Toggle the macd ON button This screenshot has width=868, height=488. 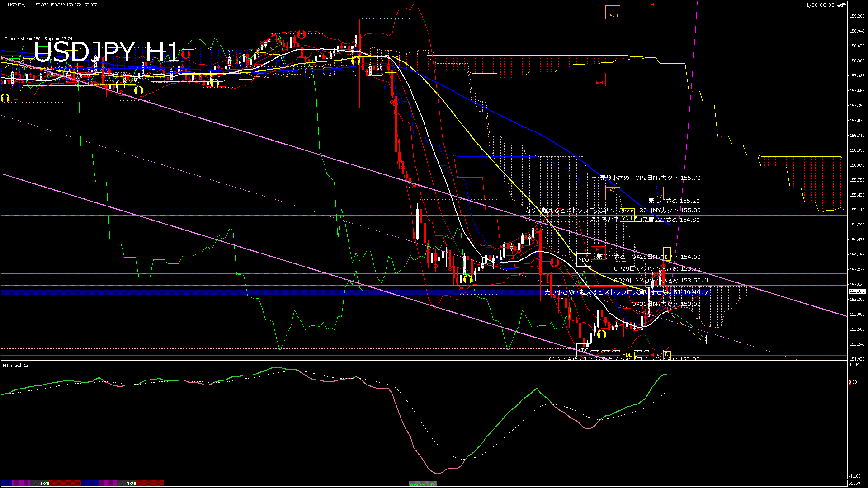(x=423, y=484)
